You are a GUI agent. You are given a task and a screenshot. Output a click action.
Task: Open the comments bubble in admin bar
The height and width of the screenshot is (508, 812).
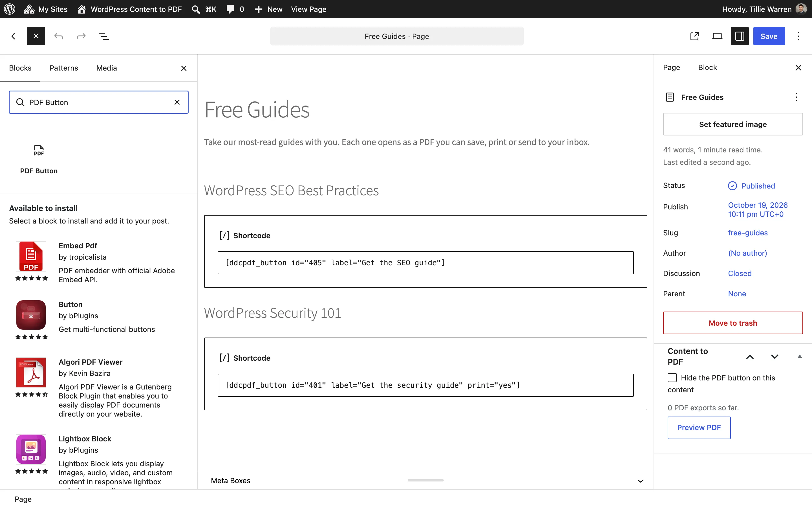[x=235, y=9]
